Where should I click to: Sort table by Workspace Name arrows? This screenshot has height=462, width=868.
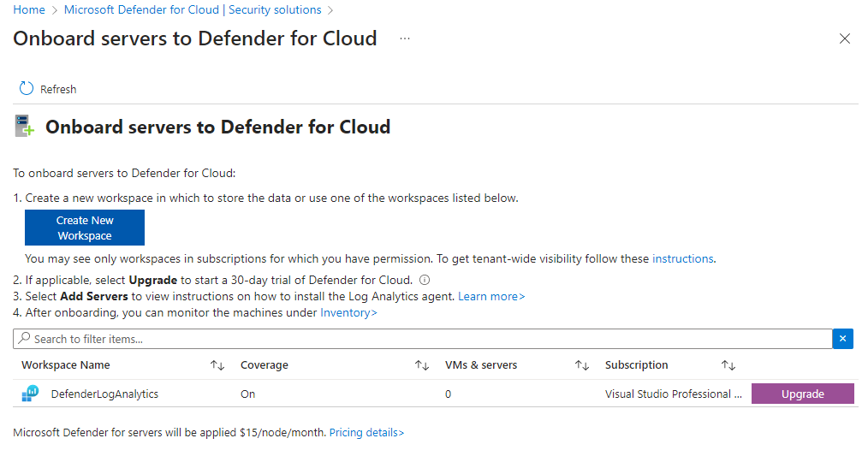(217, 365)
